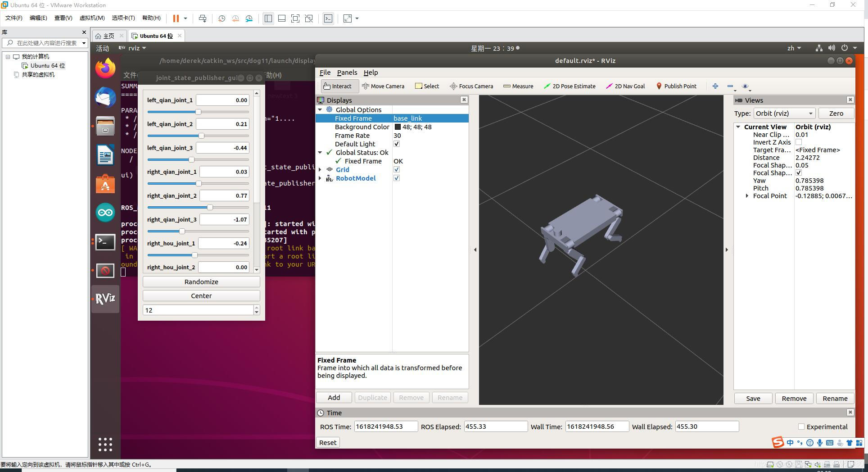The image size is (868, 472).
Task: Open Ubuntu Software from the dock
Action: (105, 184)
